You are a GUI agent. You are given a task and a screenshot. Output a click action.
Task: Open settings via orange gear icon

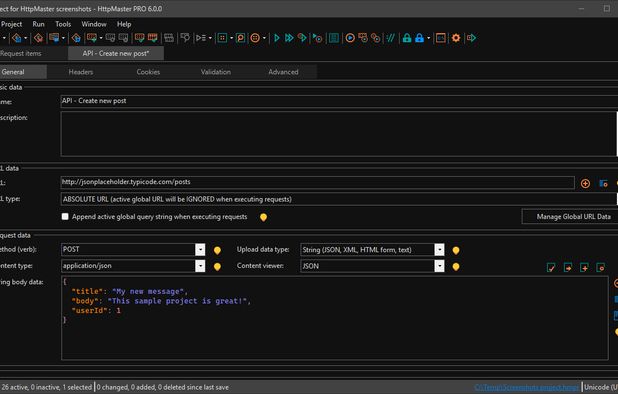pos(456,38)
